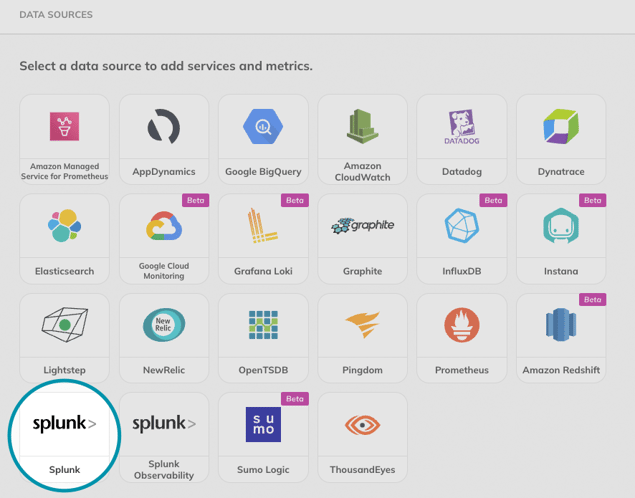Click the Amazon Redshift database icon
Image resolution: width=635 pixels, height=498 pixels.
(561, 325)
